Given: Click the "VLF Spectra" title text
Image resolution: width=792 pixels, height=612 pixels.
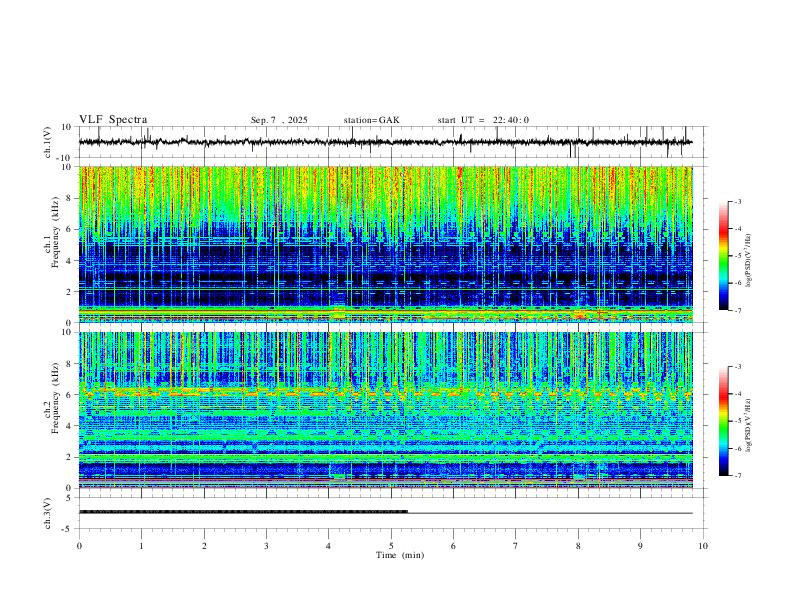Looking at the screenshot, I should point(113,120).
